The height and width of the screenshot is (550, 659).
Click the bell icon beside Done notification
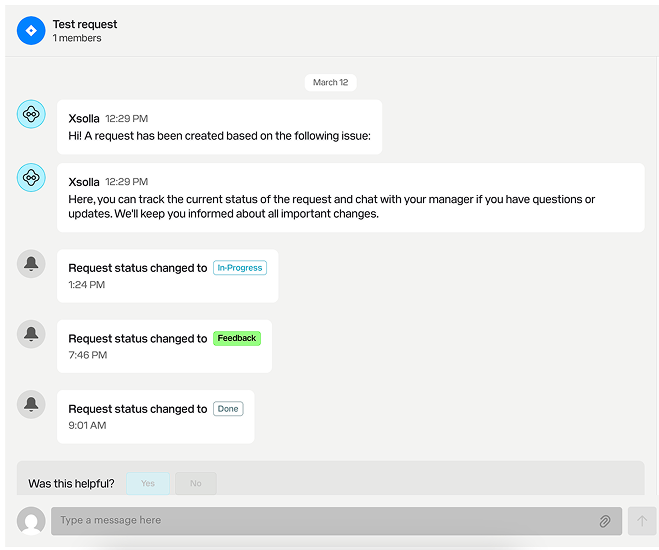click(x=31, y=404)
